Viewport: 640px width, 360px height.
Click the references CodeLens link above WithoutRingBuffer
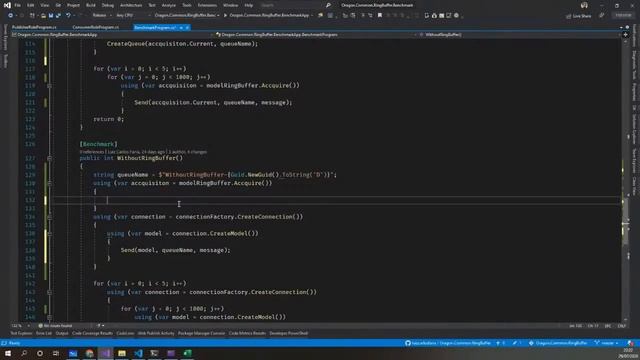[x=92, y=152]
